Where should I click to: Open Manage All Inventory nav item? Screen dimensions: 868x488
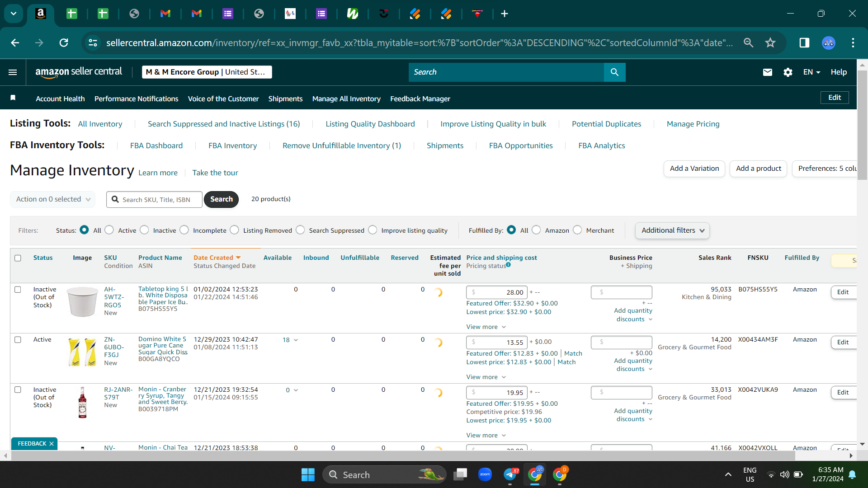[346, 99]
